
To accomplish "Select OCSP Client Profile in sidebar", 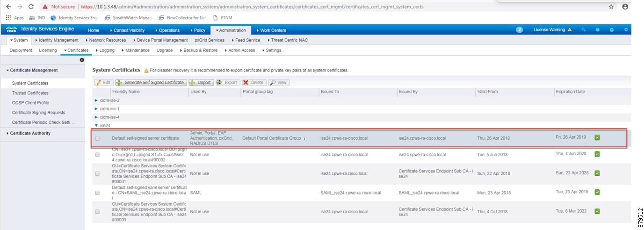I will (30, 103).
